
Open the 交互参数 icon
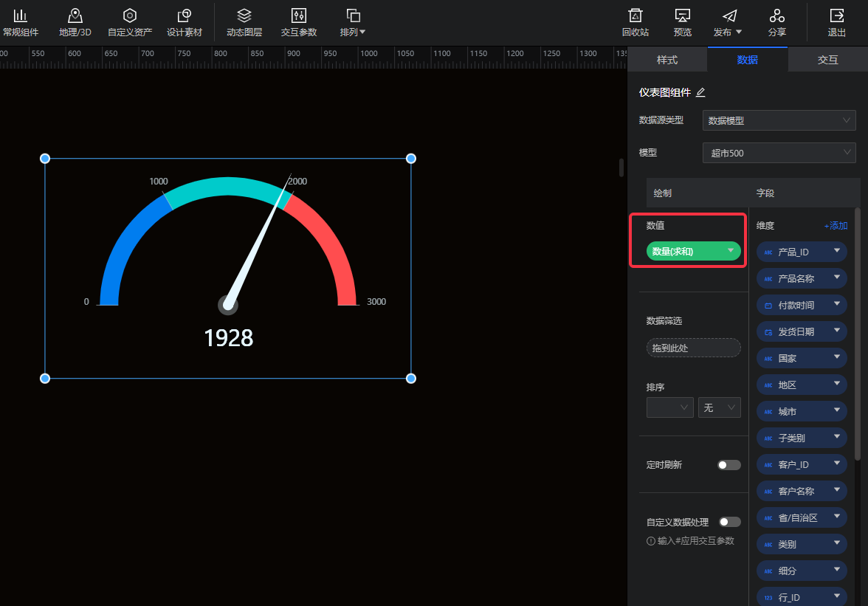pos(299,16)
